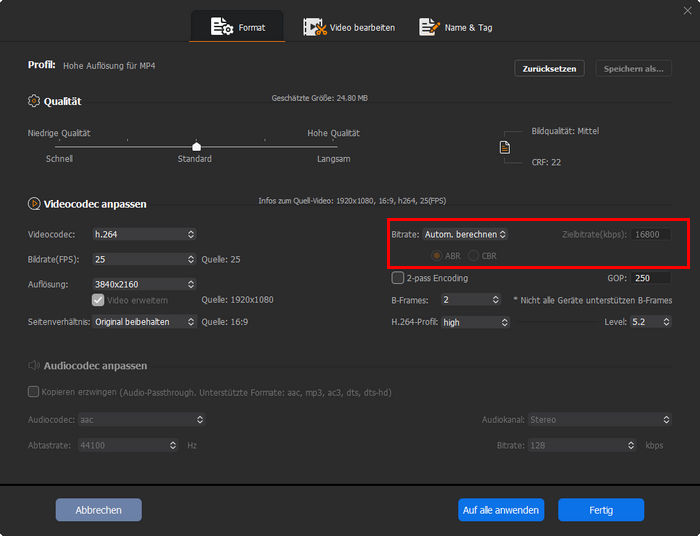Open the Videocodec h.264 dropdown
The image size is (700, 536).
pos(144,234)
